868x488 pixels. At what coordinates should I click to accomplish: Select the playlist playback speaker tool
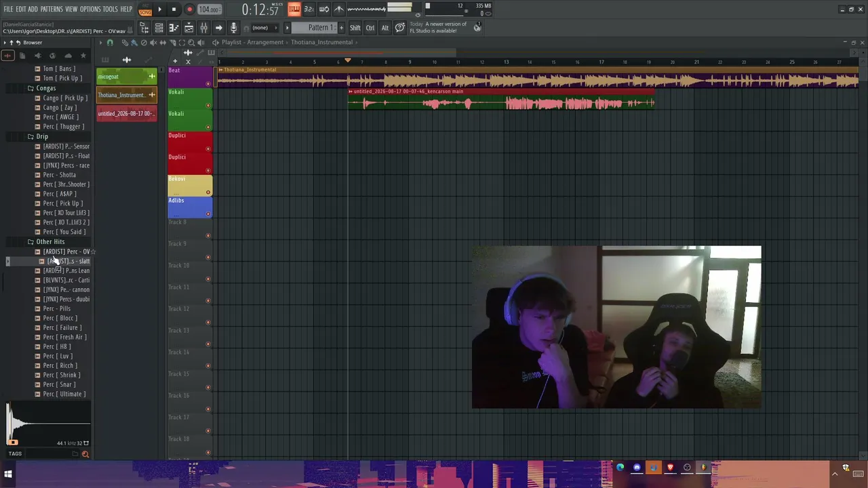point(201,42)
